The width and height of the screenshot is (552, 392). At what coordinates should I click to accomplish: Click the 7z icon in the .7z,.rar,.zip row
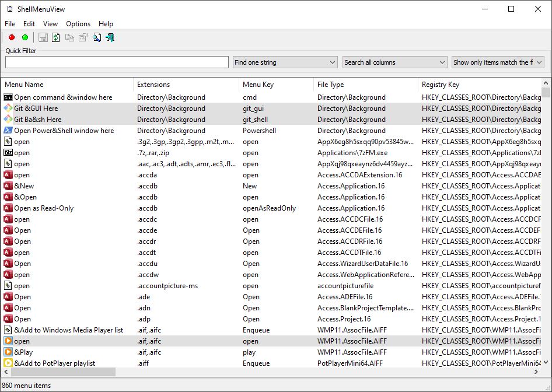coord(8,153)
